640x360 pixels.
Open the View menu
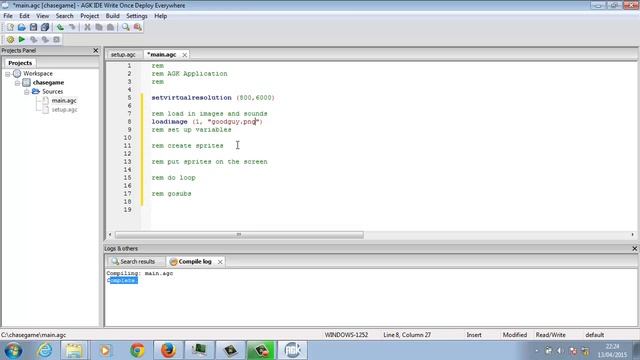pos(42,16)
